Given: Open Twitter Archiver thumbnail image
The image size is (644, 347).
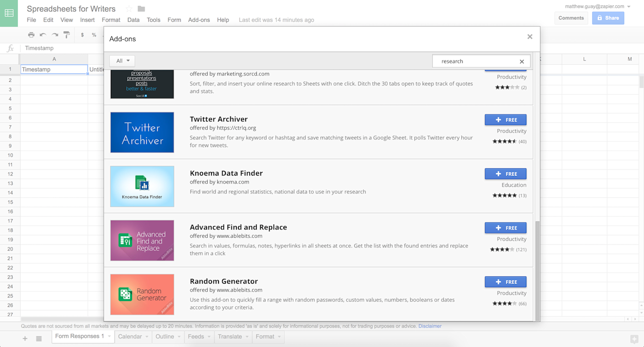Looking at the screenshot, I should (x=142, y=132).
